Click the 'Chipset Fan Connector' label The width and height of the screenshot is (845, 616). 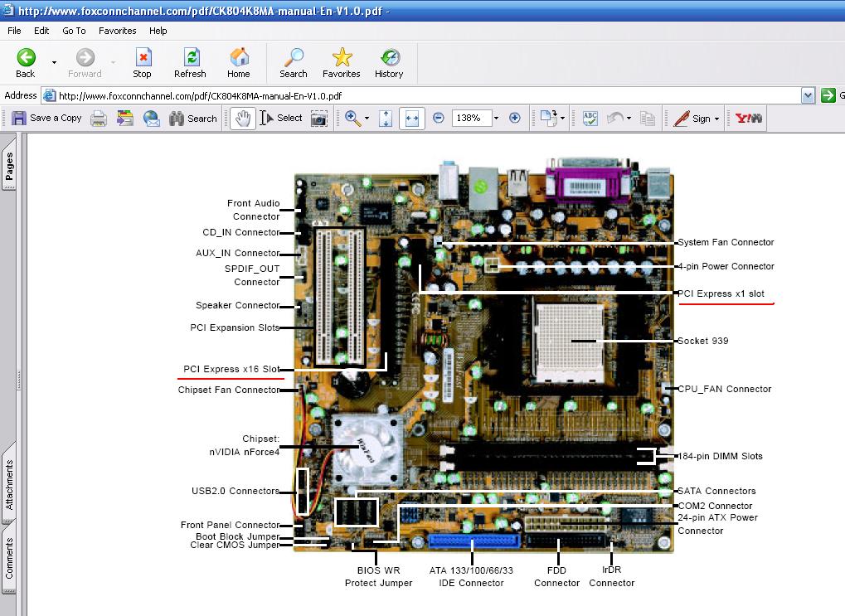pos(229,390)
